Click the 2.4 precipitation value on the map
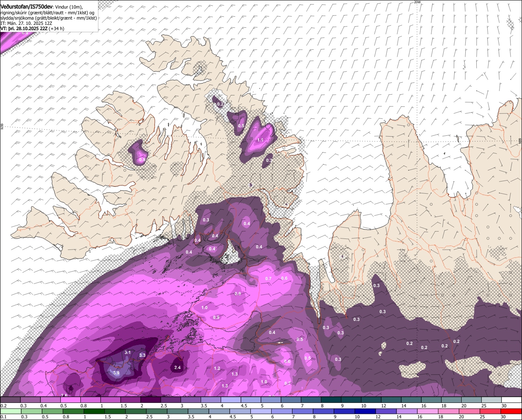The height and width of the screenshot is (420, 522). pos(177,368)
